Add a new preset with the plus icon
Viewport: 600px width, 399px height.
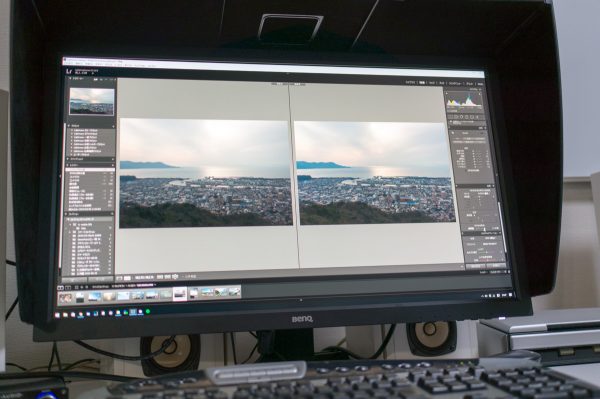113,126
